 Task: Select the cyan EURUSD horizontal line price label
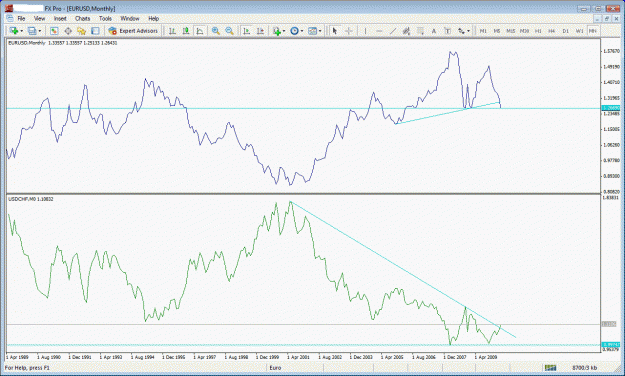pyautogui.click(x=610, y=108)
